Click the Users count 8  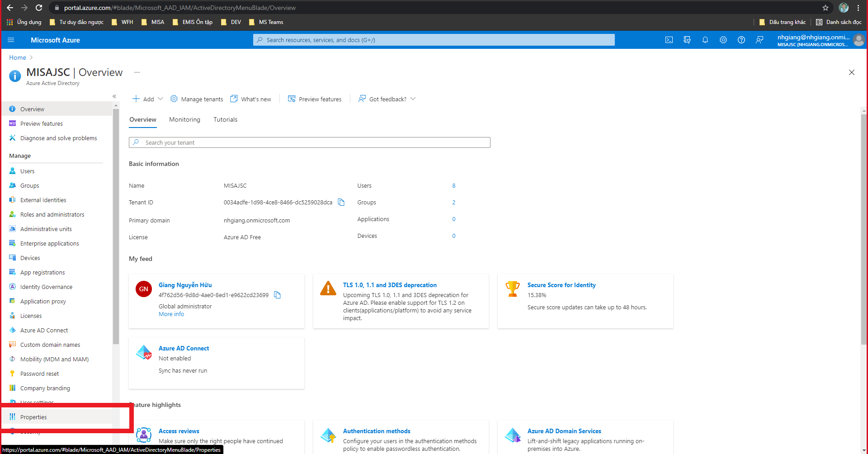pyautogui.click(x=454, y=185)
